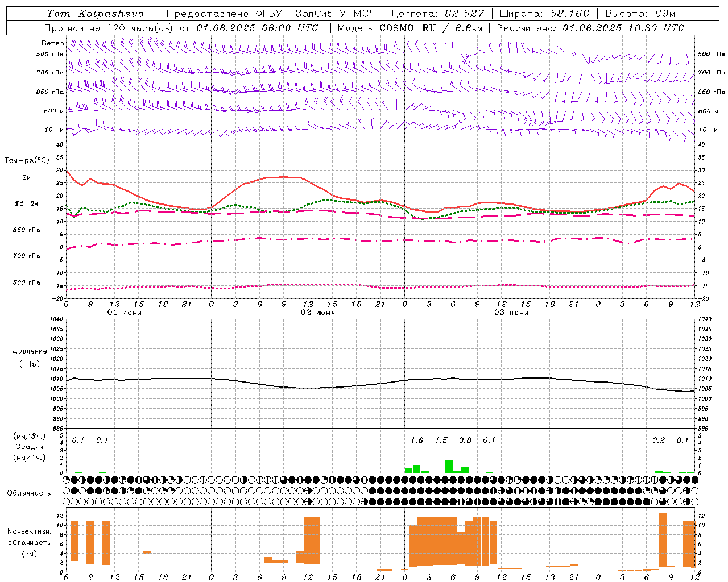
Task: Click the '1.6' precipitation value
Action: pyautogui.click(x=417, y=440)
